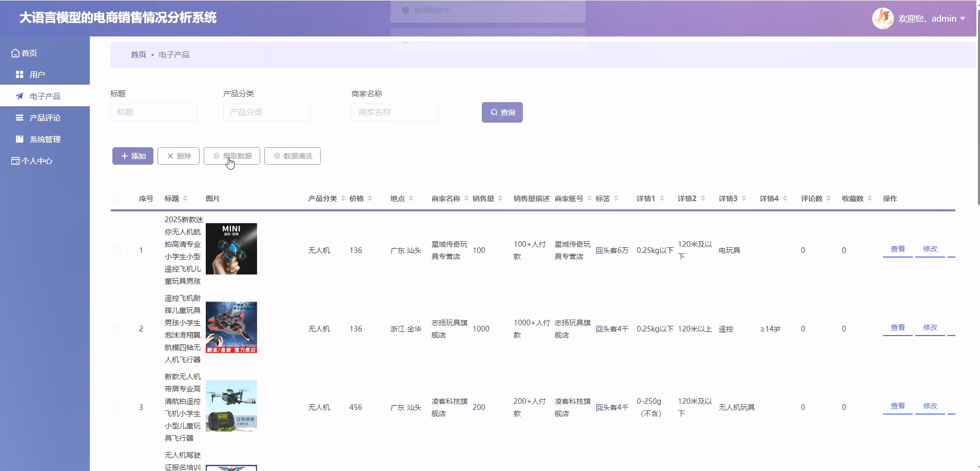980x471 pixels.
Task: Click the 回头客6万 tag cell
Action: coord(612,250)
